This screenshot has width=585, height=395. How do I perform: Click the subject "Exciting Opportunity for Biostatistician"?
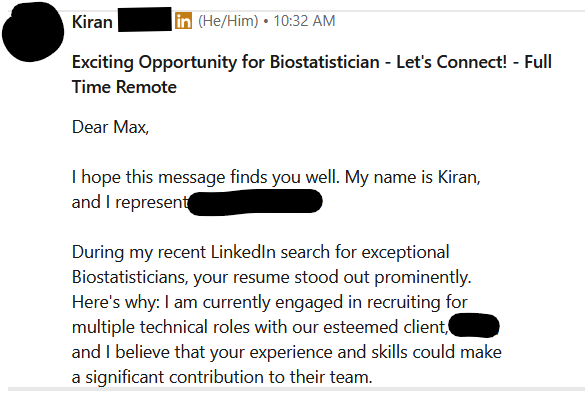[x=226, y=62]
